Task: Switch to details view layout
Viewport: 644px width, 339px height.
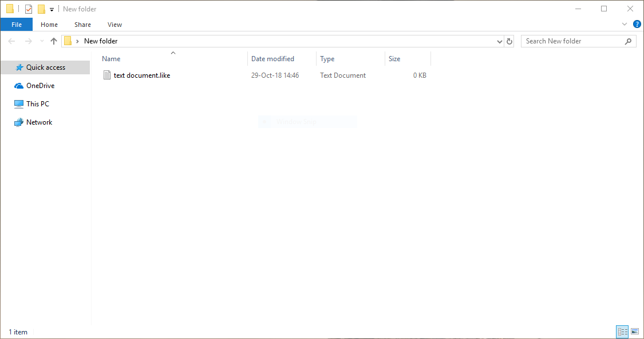Action: 622,332
